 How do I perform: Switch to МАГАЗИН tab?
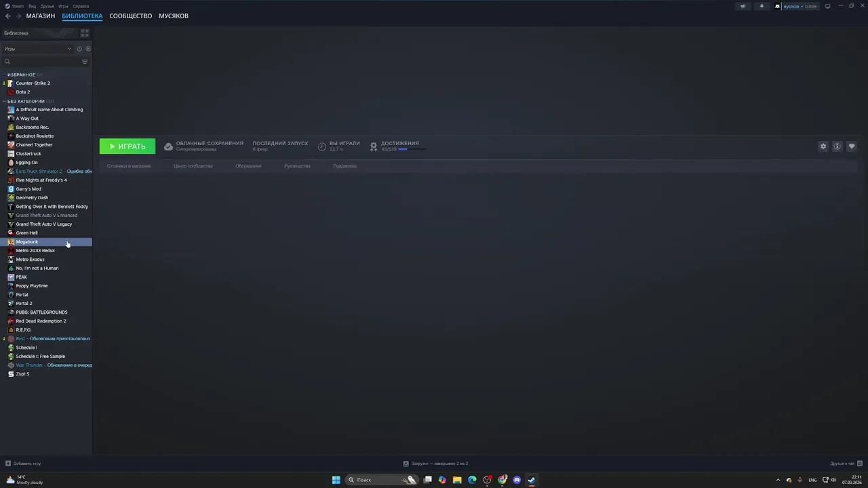(x=41, y=16)
